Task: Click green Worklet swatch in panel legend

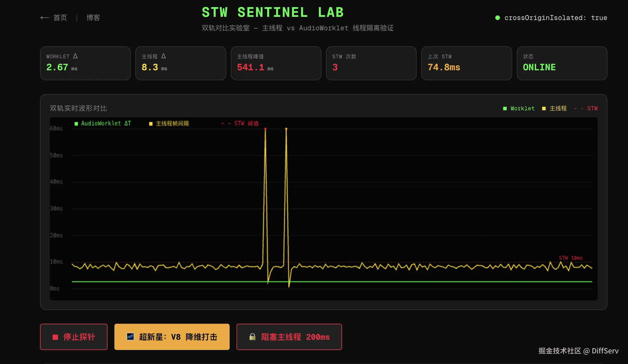Action: 505,109
